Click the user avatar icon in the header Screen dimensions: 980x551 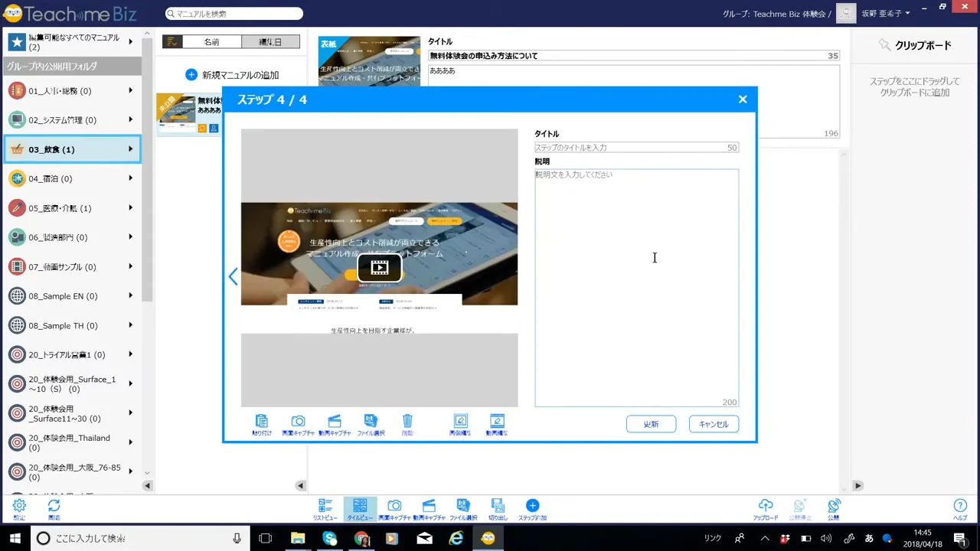point(846,14)
